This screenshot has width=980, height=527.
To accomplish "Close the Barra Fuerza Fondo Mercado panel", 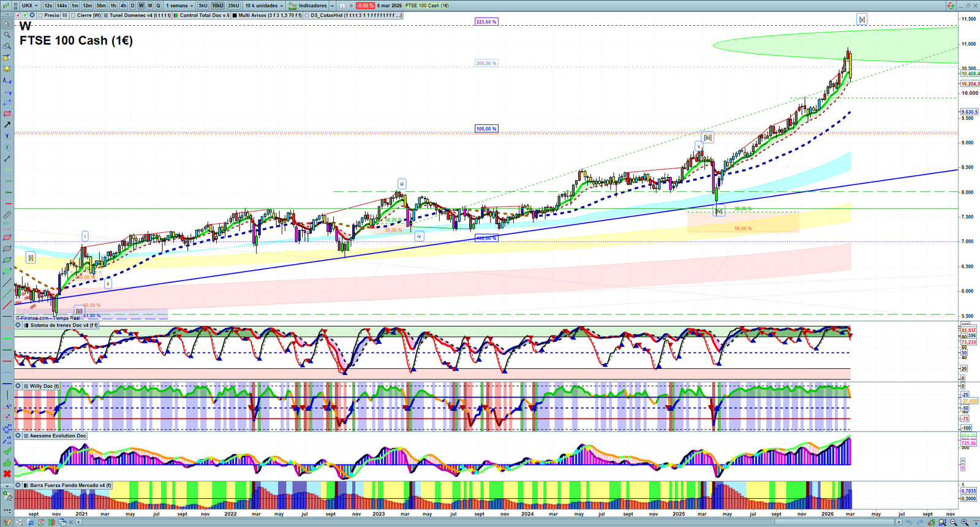I will (18, 485).
